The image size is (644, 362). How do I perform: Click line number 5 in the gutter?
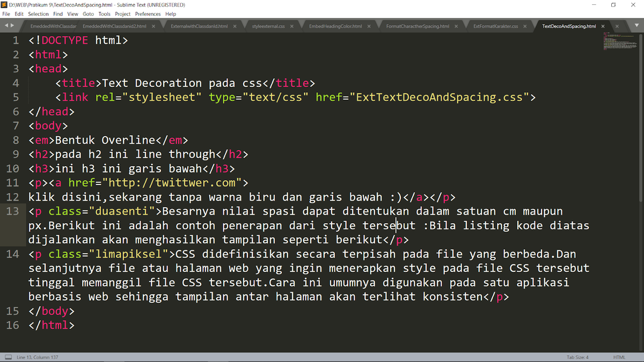click(16, 97)
